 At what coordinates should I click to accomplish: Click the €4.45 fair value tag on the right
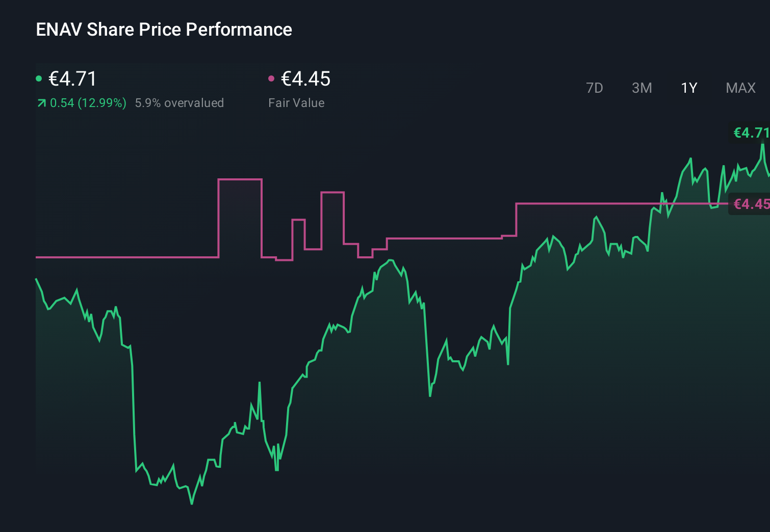[x=751, y=204]
